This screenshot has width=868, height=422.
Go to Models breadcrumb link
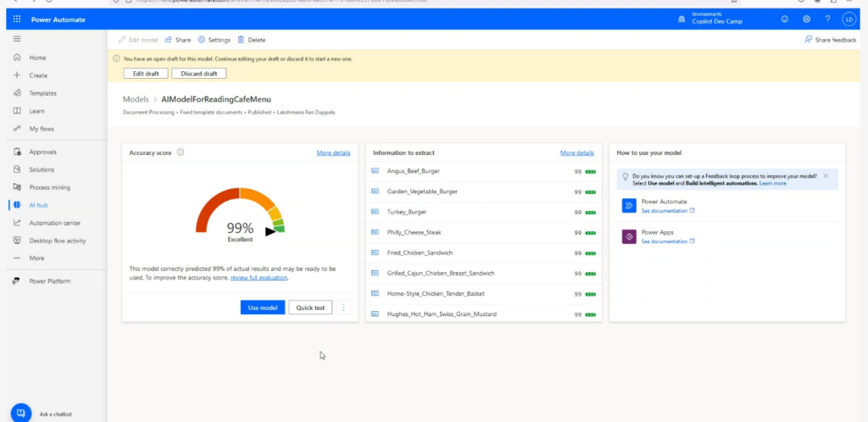click(136, 99)
